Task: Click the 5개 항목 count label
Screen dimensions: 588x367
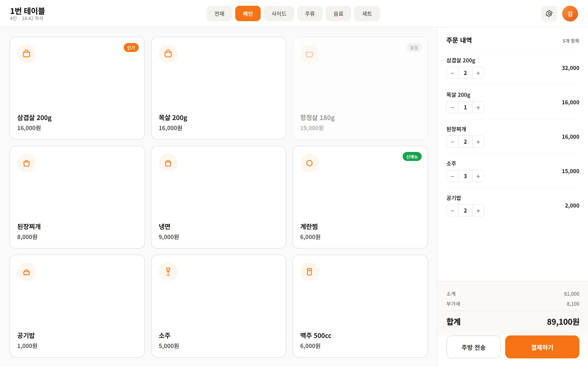Action: point(571,41)
